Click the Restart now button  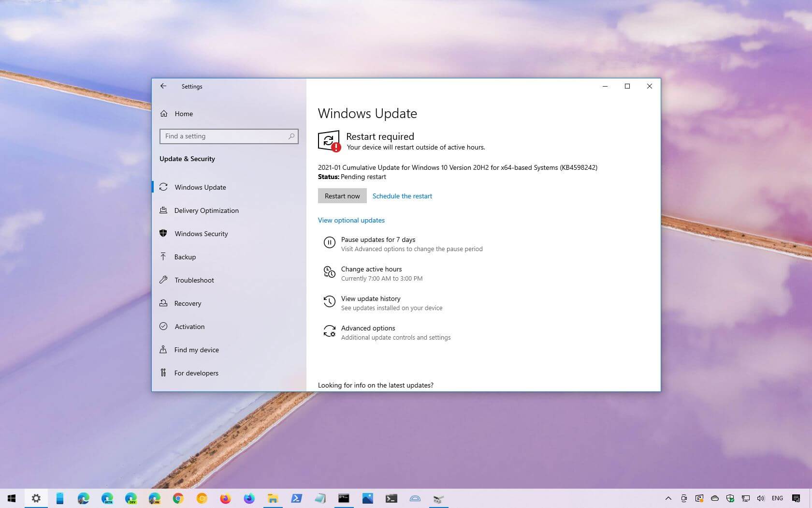(x=342, y=195)
